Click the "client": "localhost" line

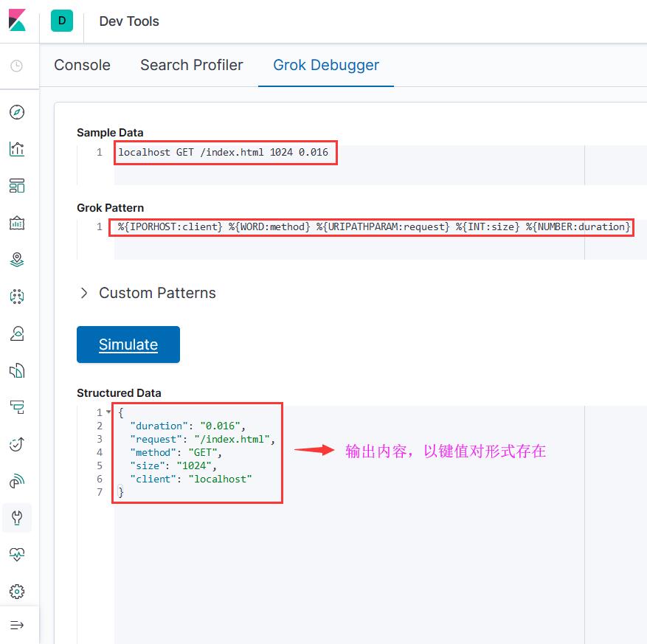tap(190, 479)
